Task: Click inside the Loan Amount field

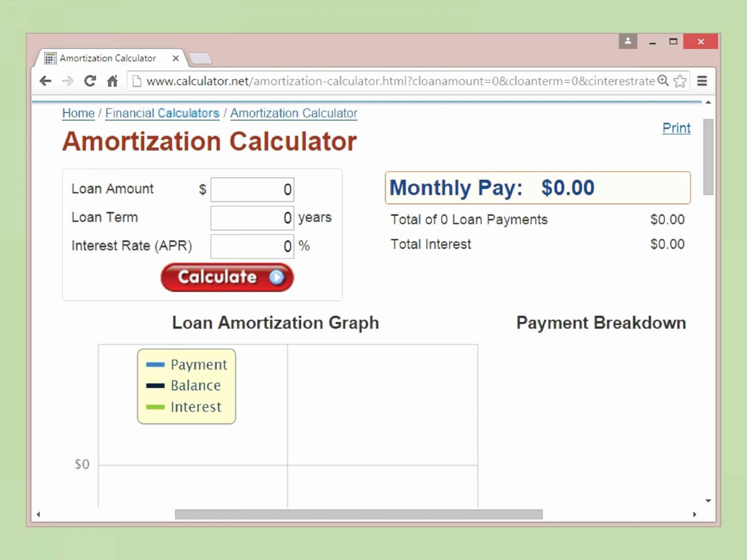Action: (252, 189)
